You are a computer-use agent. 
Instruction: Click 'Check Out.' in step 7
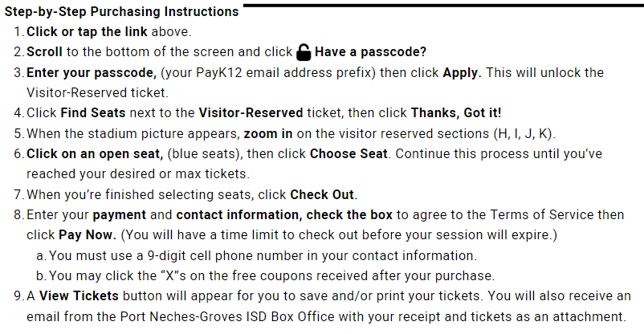324,195
